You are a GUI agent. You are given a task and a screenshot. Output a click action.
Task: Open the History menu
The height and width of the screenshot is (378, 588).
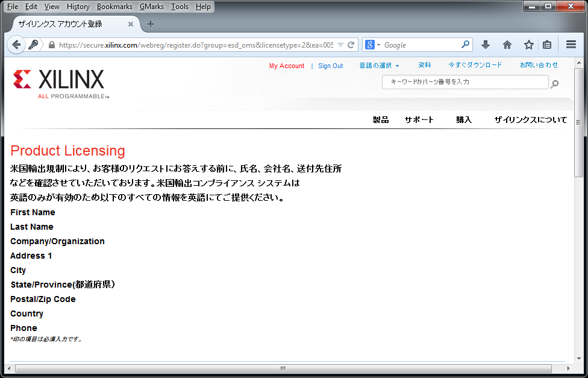[78, 7]
